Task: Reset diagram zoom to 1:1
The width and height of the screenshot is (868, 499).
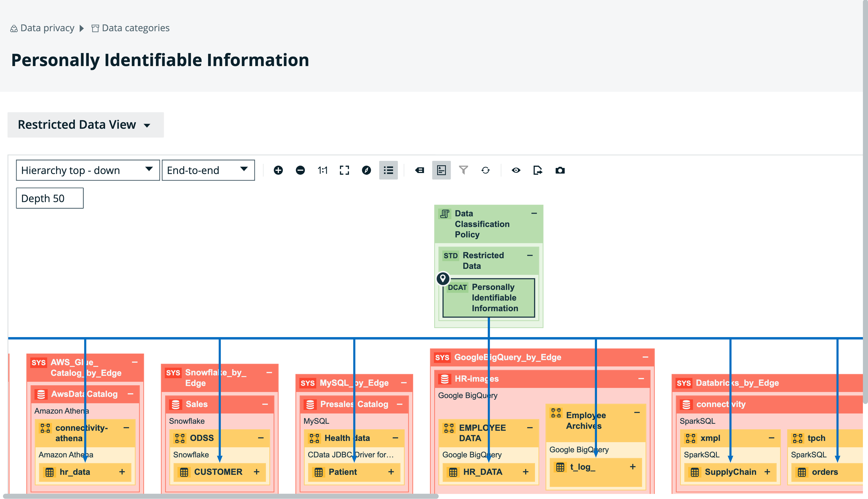Action: pos(322,170)
